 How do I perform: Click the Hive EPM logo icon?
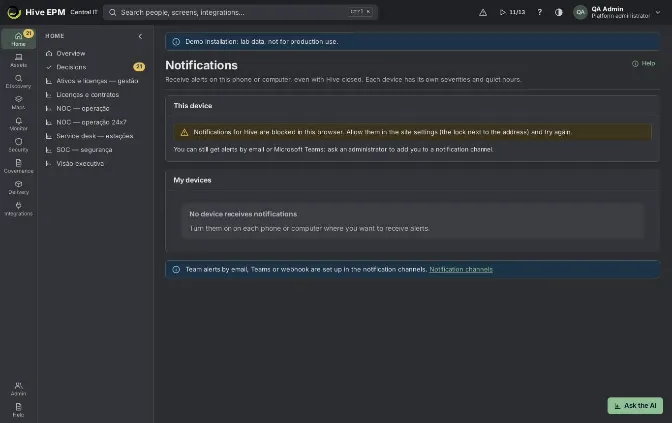coord(14,12)
